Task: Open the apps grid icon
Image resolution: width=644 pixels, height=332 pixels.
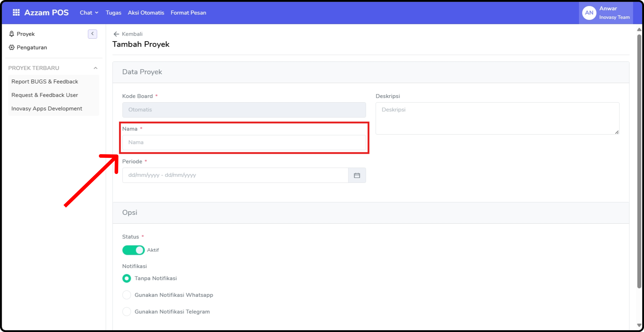Action: (x=16, y=12)
